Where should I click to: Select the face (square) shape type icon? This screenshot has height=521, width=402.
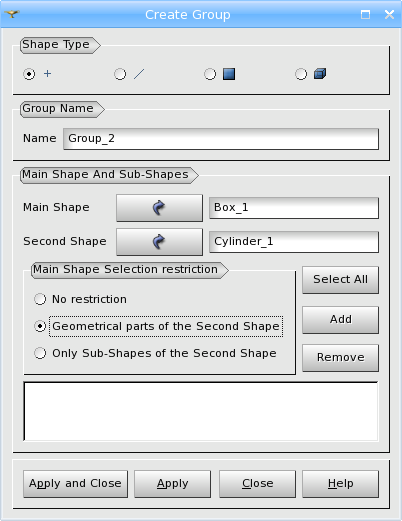click(x=229, y=74)
